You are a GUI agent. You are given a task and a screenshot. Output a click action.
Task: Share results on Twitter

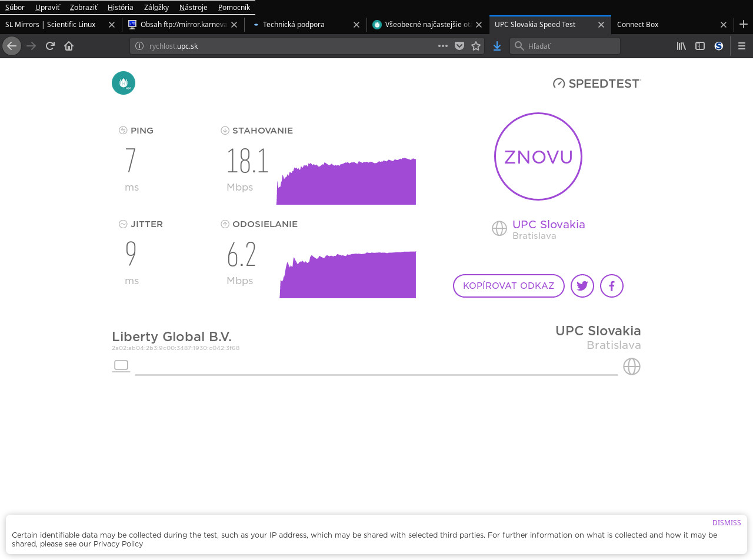[582, 286]
